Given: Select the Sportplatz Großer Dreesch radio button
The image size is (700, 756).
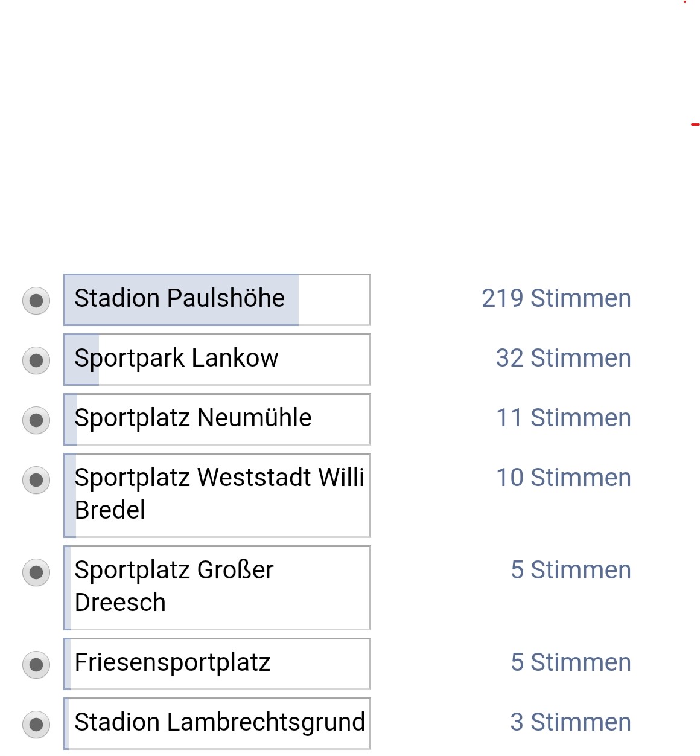Looking at the screenshot, I should (36, 572).
